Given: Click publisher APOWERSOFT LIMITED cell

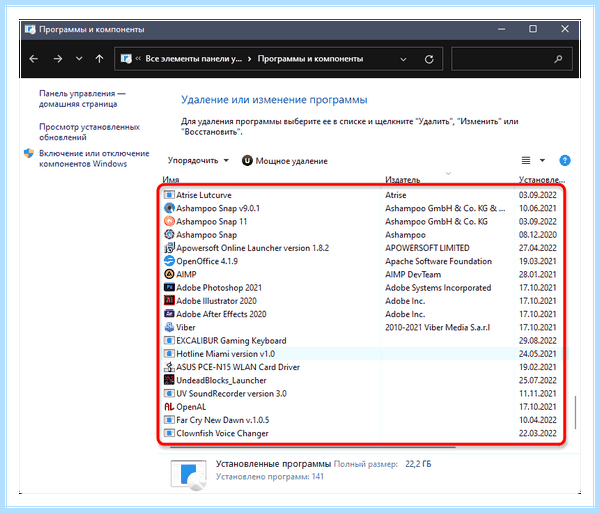Looking at the screenshot, I should pyautogui.click(x=427, y=248).
